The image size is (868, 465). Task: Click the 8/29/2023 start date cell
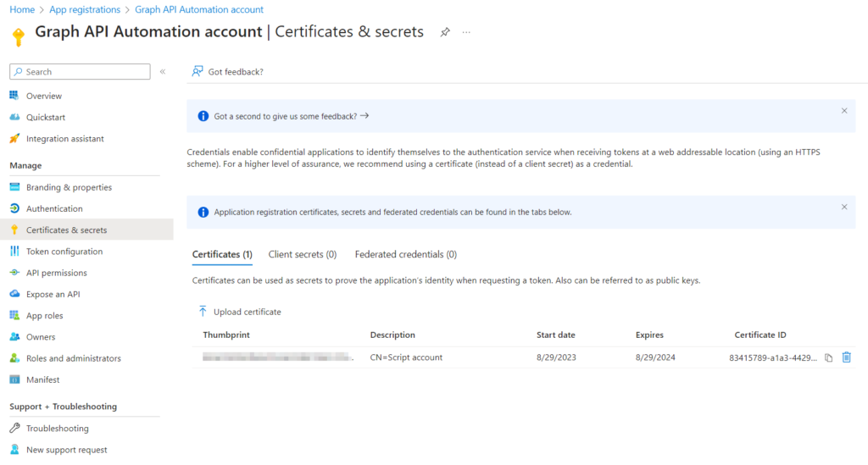tap(556, 357)
